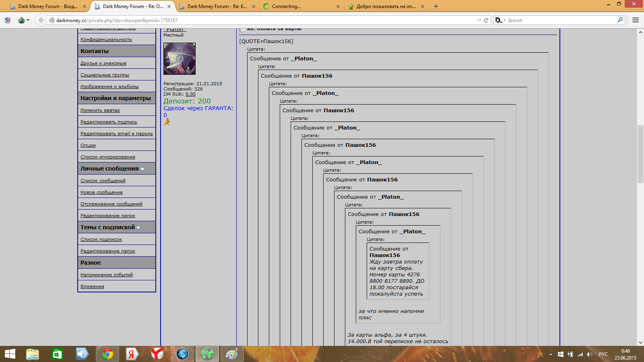Open Друзья и знакомые link

pos(103,63)
